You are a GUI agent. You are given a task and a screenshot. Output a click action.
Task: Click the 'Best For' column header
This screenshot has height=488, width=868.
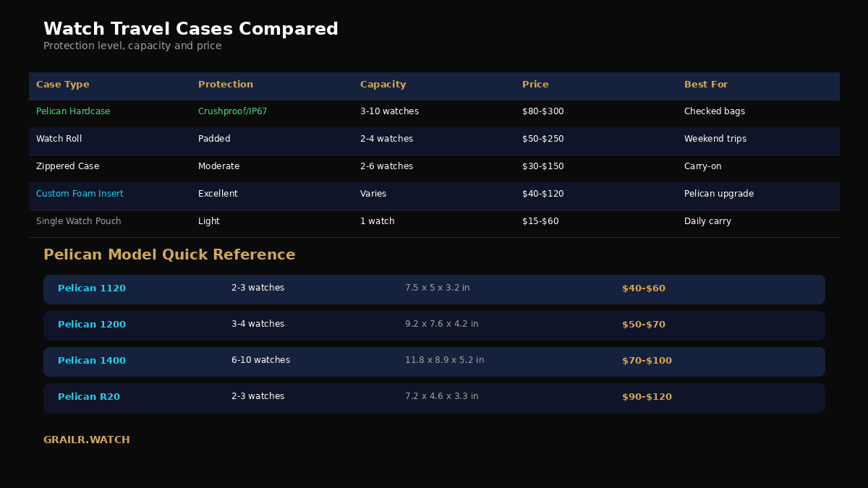pyautogui.click(x=706, y=85)
